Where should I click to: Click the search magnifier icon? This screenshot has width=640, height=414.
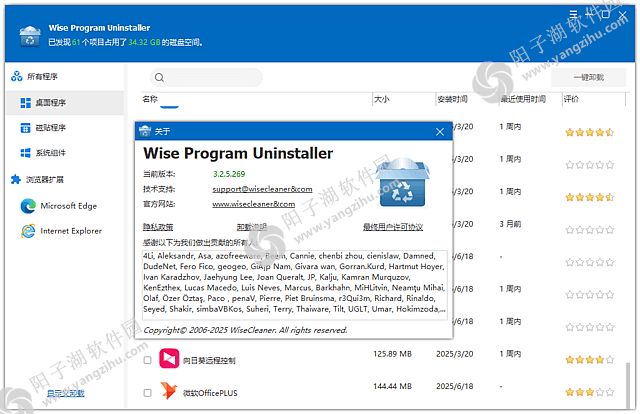[x=160, y=78]
